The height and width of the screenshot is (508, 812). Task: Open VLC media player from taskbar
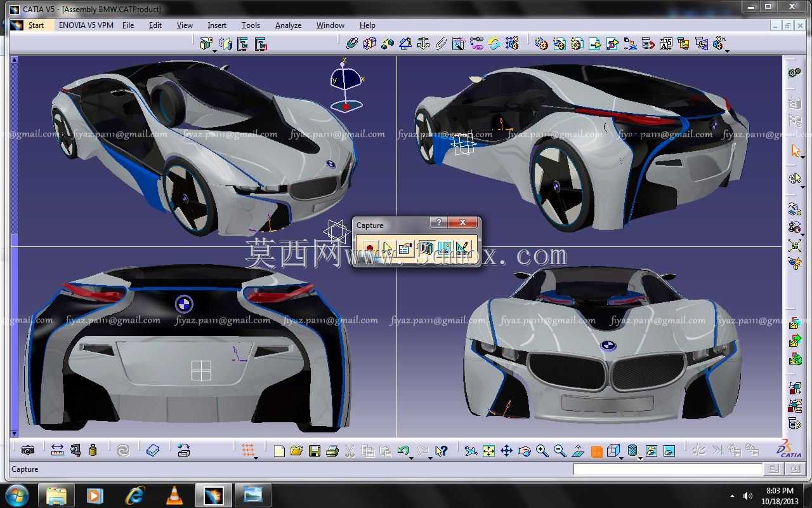tap(174, 495)
